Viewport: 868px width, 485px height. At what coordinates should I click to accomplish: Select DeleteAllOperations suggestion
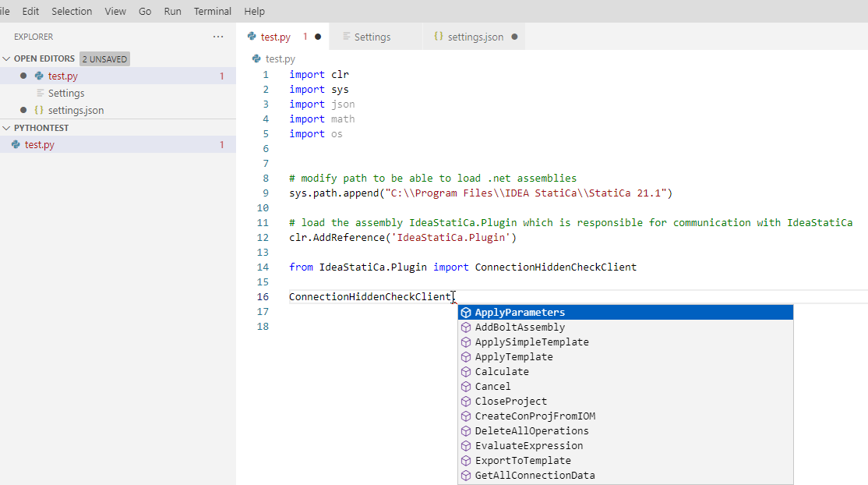pyautogui.click(x=626, y=431)
